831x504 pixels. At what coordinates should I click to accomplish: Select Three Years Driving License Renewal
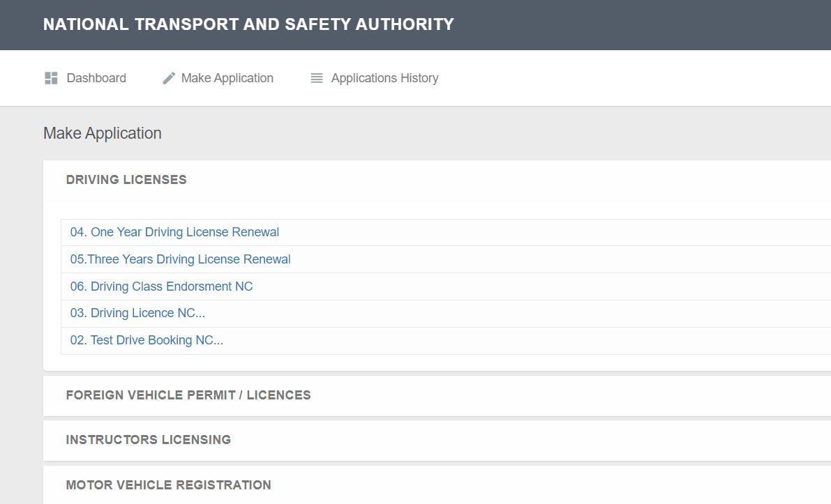180,259
